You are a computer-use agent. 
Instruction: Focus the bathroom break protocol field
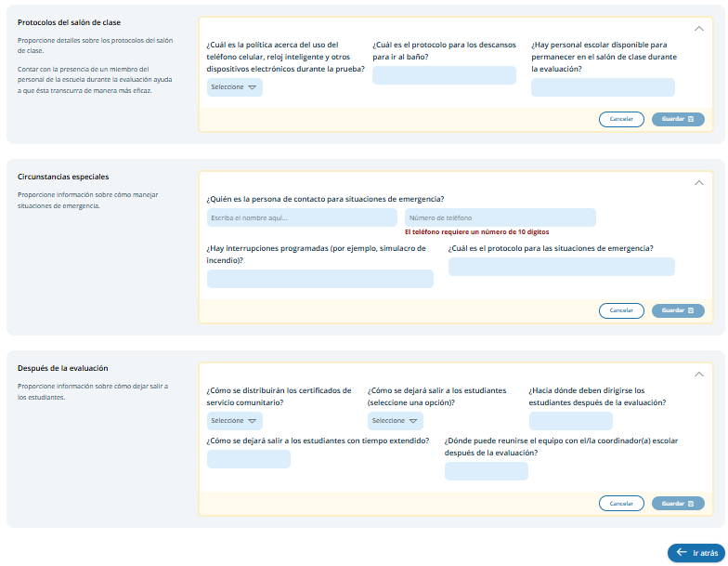point(444,76)
